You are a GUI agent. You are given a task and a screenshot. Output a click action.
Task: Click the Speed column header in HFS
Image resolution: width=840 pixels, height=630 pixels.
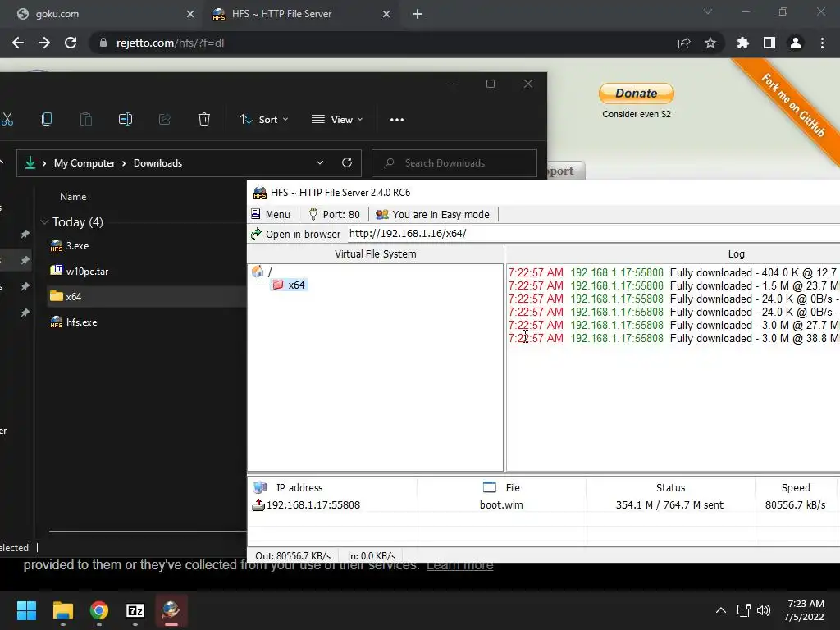point(796,487)
